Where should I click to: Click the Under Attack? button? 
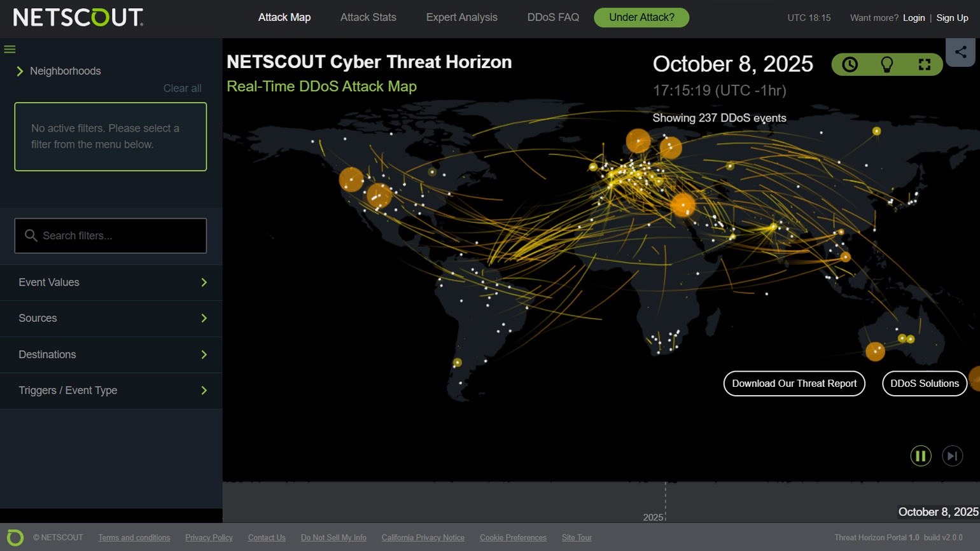[x=641, y=17]
